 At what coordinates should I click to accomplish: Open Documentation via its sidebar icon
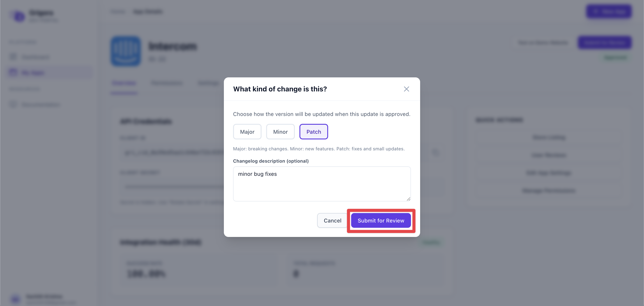(13, 104)
